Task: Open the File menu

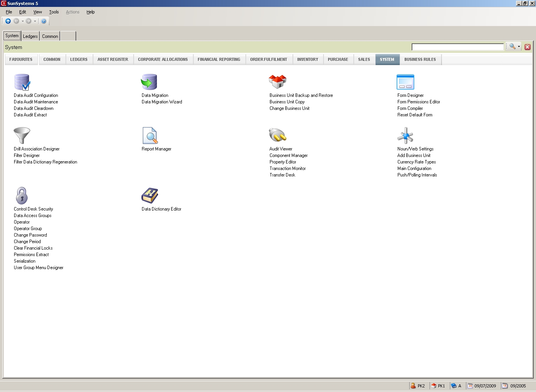Action: pos(9,12)
